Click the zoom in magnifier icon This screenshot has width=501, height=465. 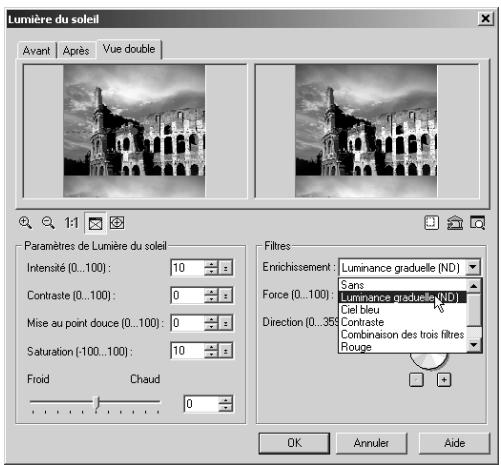[26, 223]
